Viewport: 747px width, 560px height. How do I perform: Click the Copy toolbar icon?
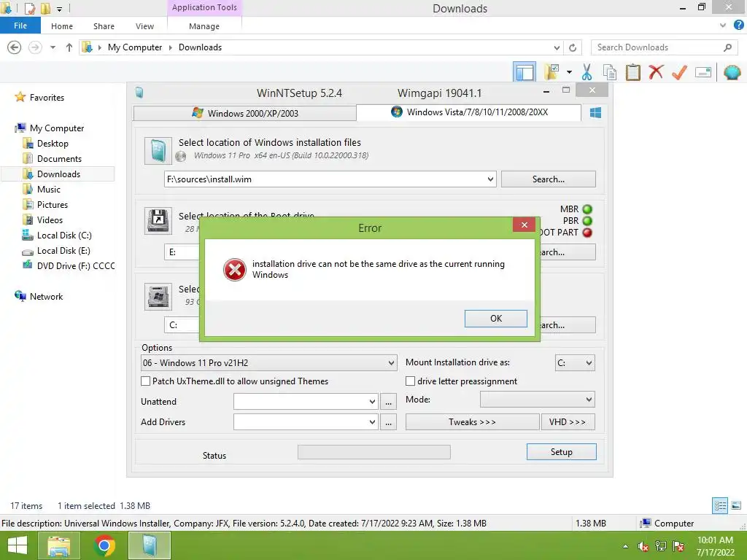[609, 72]
